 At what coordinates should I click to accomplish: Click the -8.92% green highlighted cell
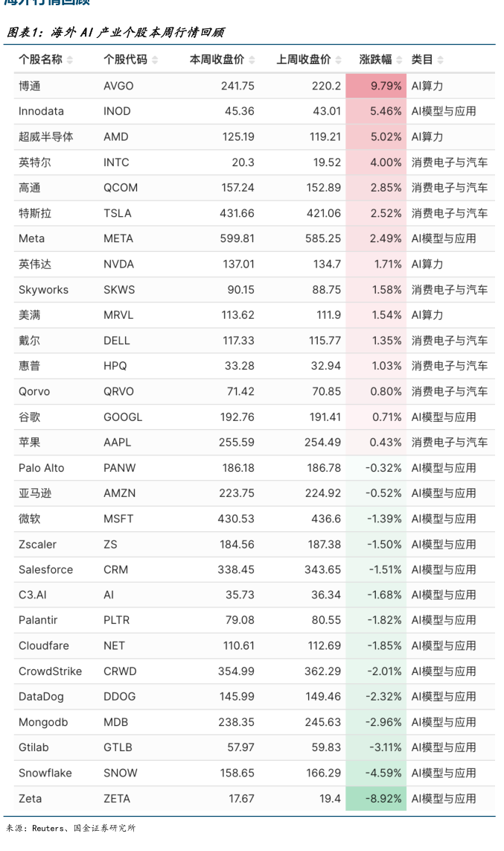tap(376, 798)
